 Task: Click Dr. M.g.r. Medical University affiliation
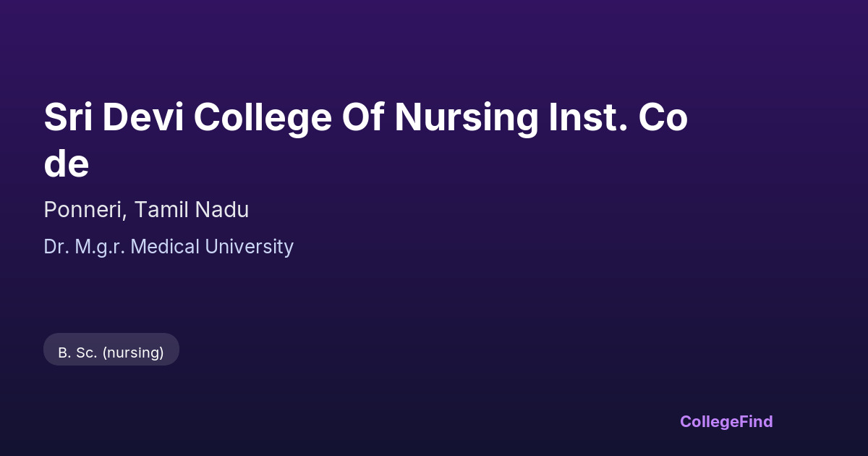[169, 247]
